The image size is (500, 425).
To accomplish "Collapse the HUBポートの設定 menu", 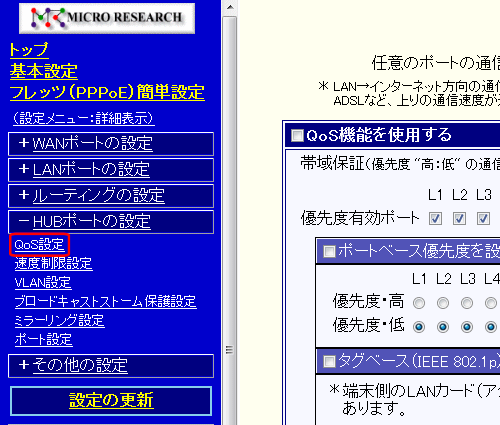I will [x=92, y=221].
